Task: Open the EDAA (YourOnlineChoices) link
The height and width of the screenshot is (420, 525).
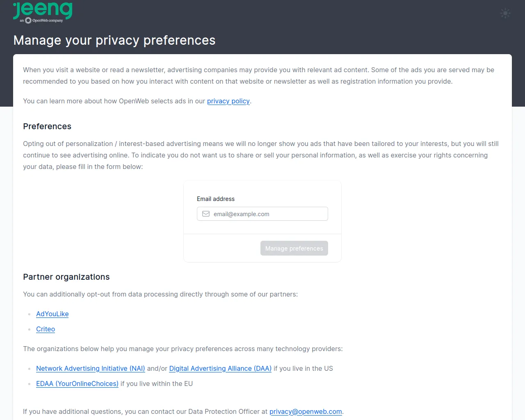Action: pyautogui.click(x=77, y=383)
